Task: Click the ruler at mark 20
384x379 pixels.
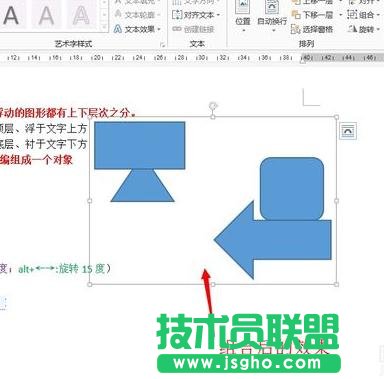Action: (97, 58)
